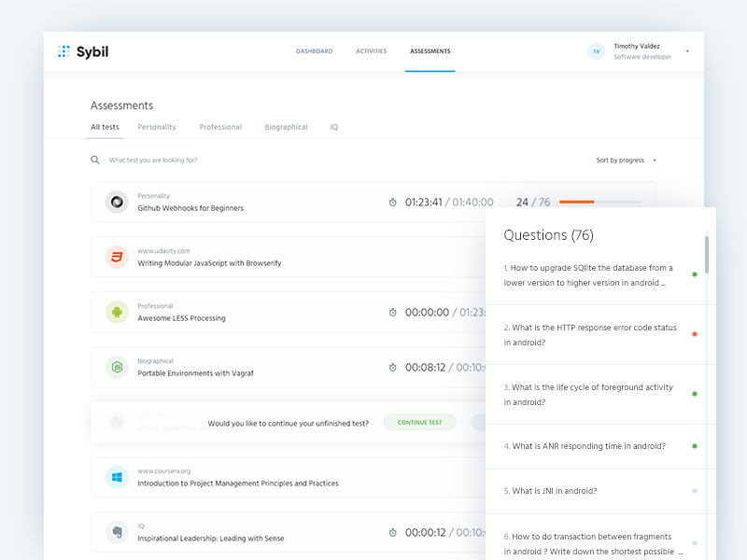The height and width of the screenshot is (560, 747).
Task: Click the HTML5 icon for Browserify course
Action: coord(117,257)
